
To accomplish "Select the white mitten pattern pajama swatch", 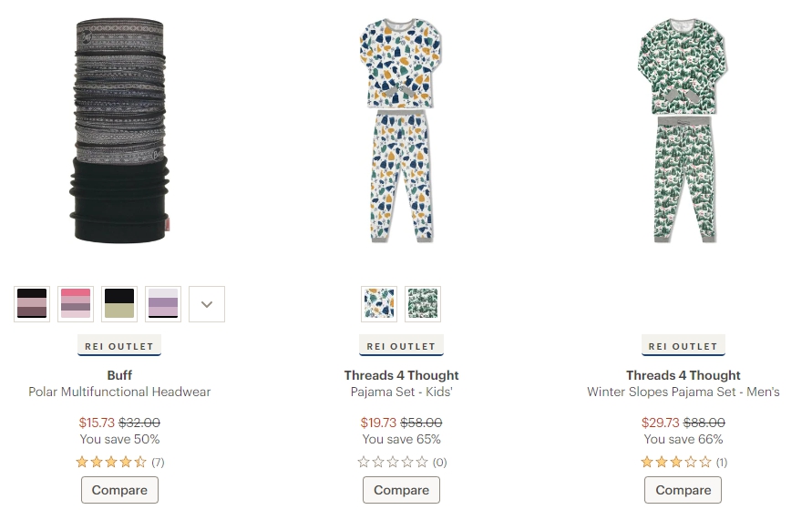I will click(x=379, y=304).
